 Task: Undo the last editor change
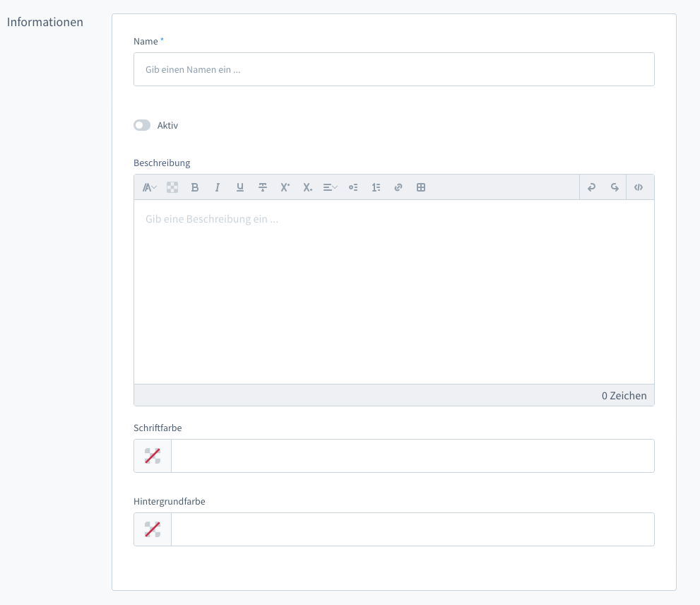point(592,187)
